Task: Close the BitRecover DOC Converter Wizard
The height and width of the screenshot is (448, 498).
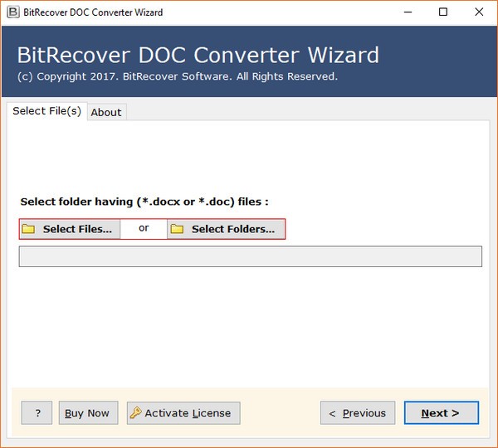Action: [x=480, y=12]
